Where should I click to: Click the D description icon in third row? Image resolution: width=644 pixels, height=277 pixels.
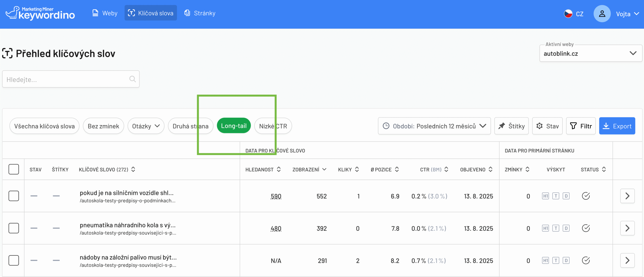pos(566,260)
